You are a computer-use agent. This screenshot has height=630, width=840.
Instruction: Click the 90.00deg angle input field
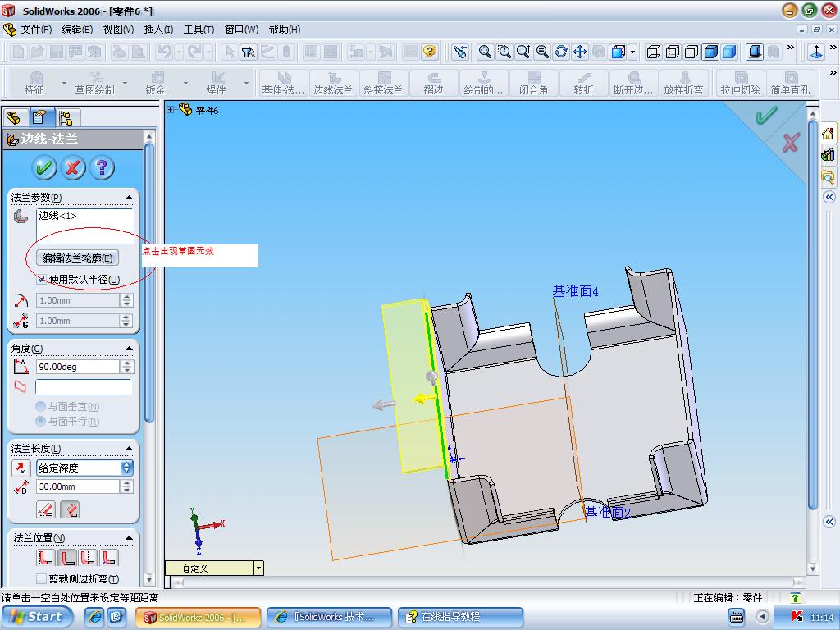[78, 367]
